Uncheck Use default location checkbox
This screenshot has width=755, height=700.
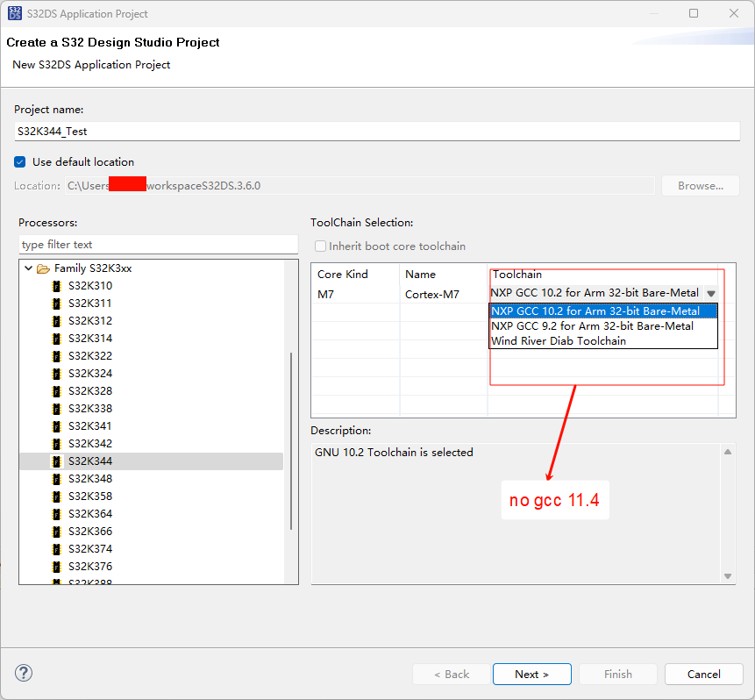20,162
